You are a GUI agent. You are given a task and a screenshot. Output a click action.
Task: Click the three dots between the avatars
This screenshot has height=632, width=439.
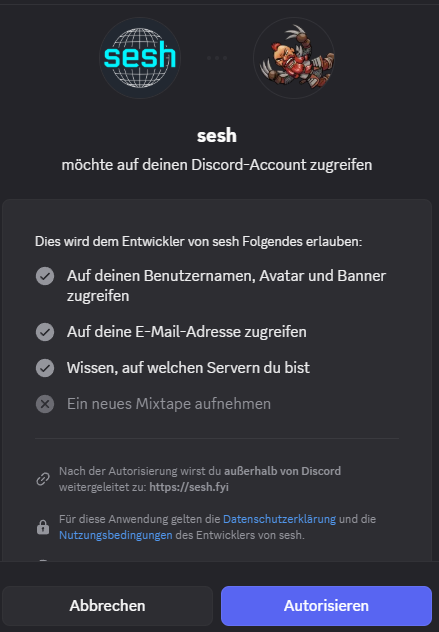[x=217, y=58]
